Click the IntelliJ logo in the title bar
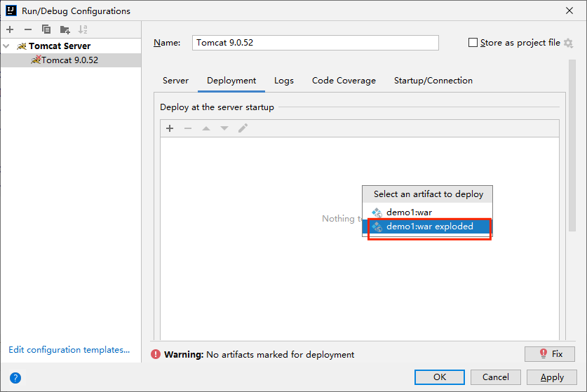587x392 pixels. point(11,11)
